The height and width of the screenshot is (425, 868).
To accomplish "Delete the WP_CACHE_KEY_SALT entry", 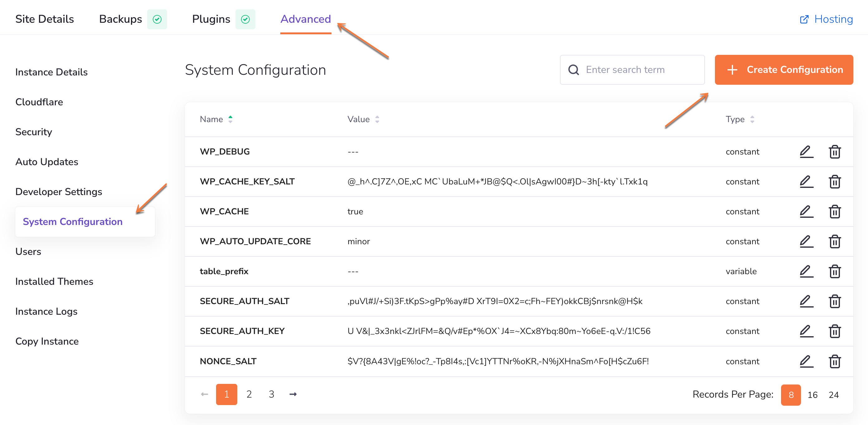I will (834, 182).
